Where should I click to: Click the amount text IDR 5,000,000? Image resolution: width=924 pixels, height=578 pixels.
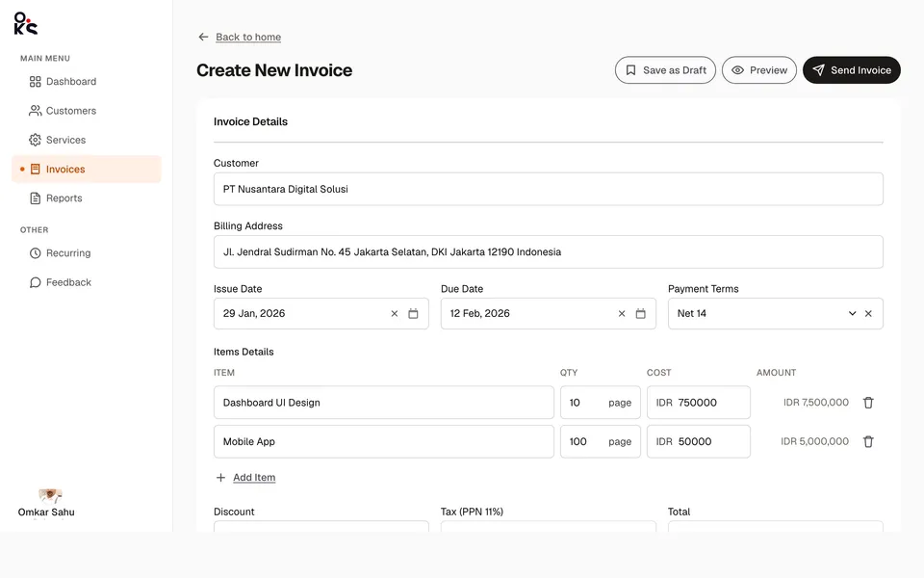(x=814, y=441)
